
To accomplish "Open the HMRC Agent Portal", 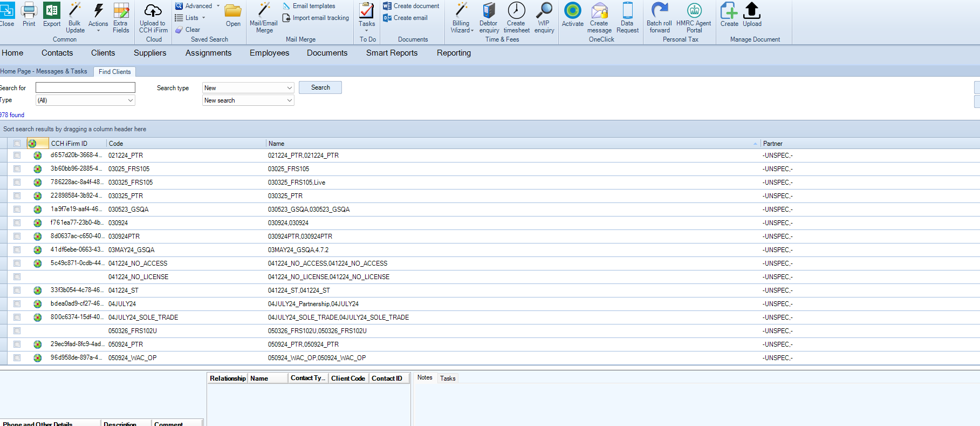I will [694, 17].
